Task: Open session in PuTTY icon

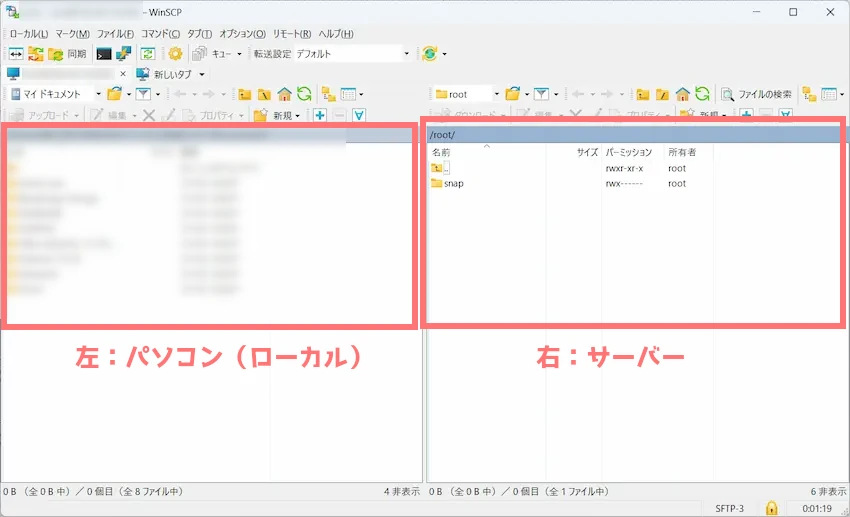Action: [x=124, y=54]
